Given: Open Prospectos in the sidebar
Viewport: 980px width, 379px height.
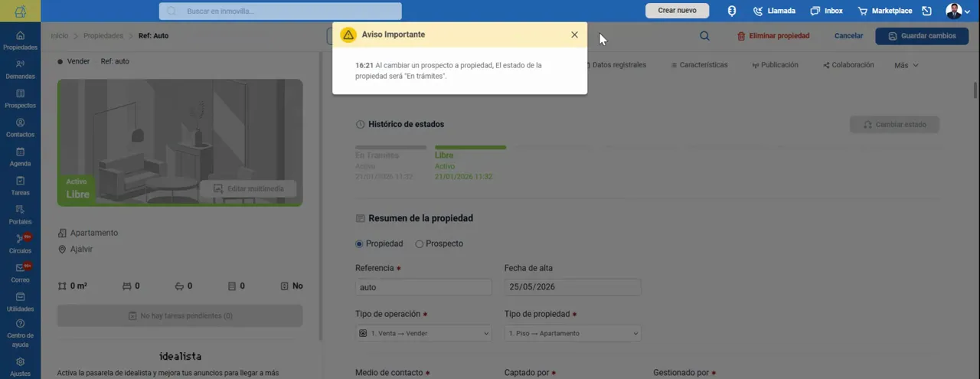Looking at the screenshot, I should pos(20,99).
